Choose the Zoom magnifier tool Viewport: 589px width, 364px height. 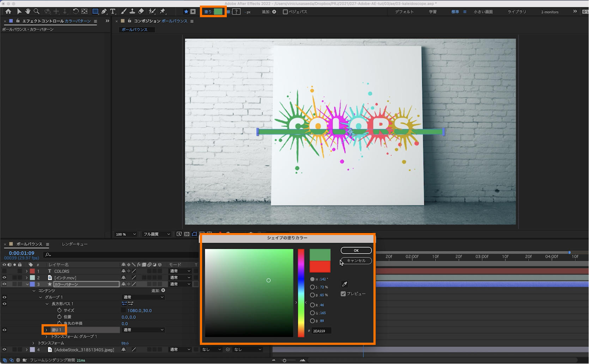(x=36, y=12)
